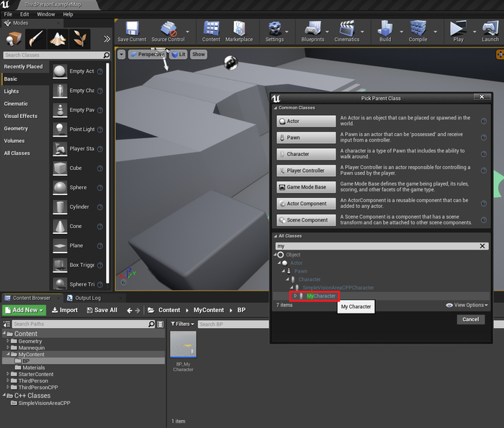This screenshot has height=428, width=504.
Task: Switch to the Output Log tab
Action: [88, 297]
